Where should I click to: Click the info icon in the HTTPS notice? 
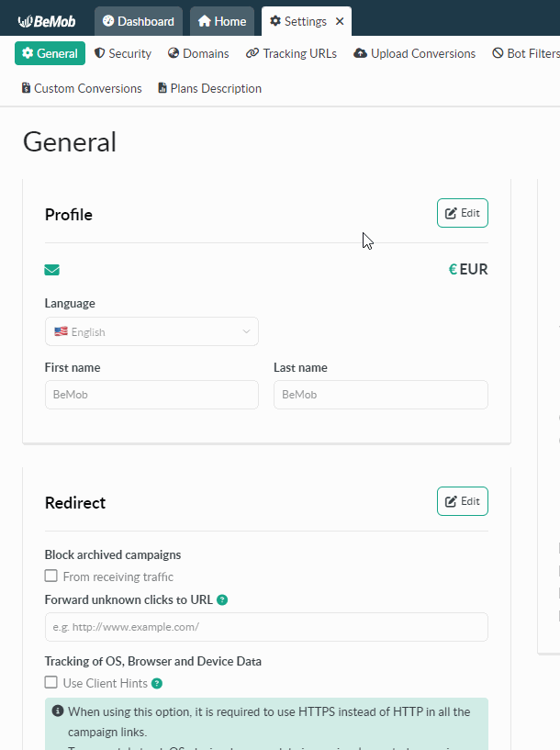click(x=58, y=711)
